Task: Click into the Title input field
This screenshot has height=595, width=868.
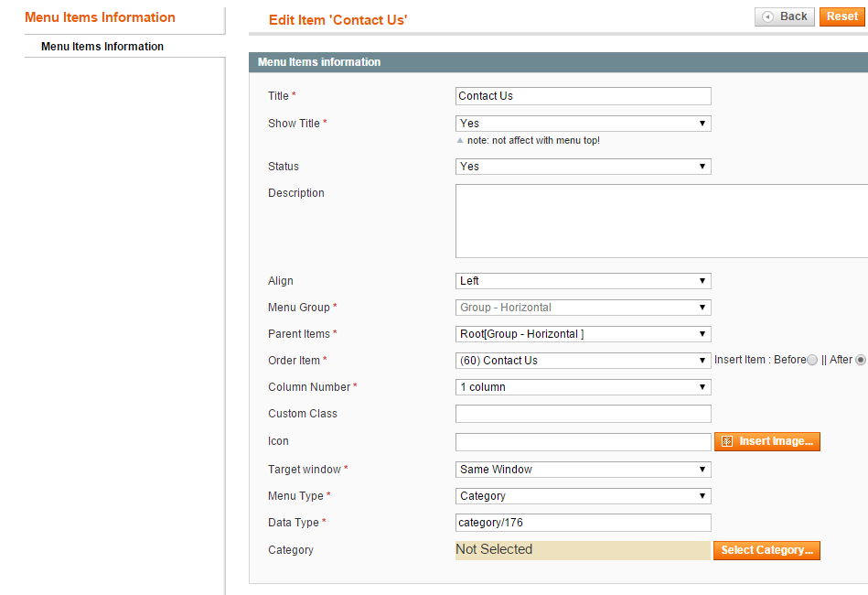Action: point(583,96)
